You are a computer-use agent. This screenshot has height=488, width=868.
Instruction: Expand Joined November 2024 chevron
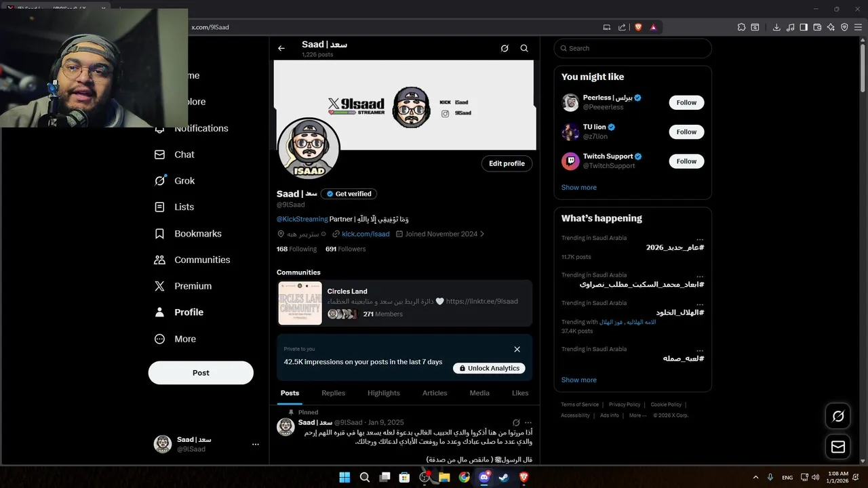pos(482,234)
